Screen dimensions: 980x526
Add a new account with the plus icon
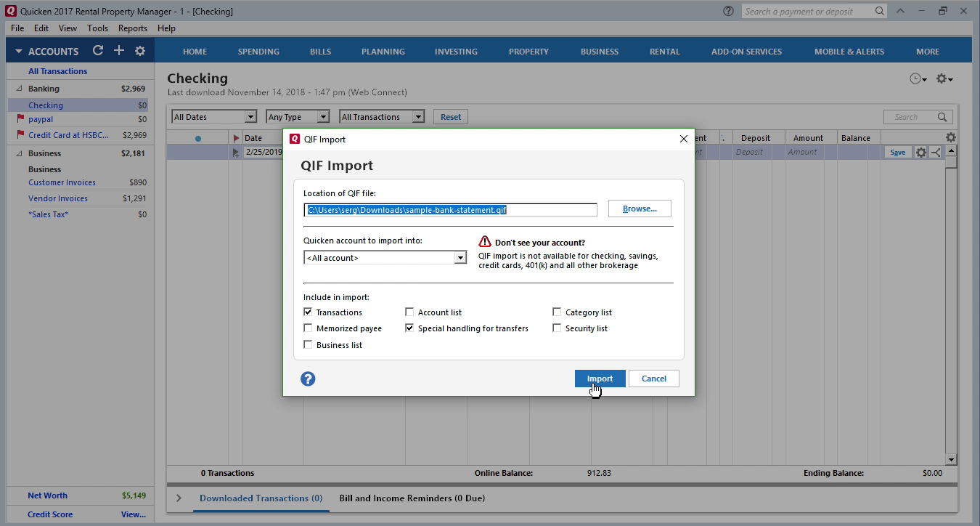click(x=119, y=51)
